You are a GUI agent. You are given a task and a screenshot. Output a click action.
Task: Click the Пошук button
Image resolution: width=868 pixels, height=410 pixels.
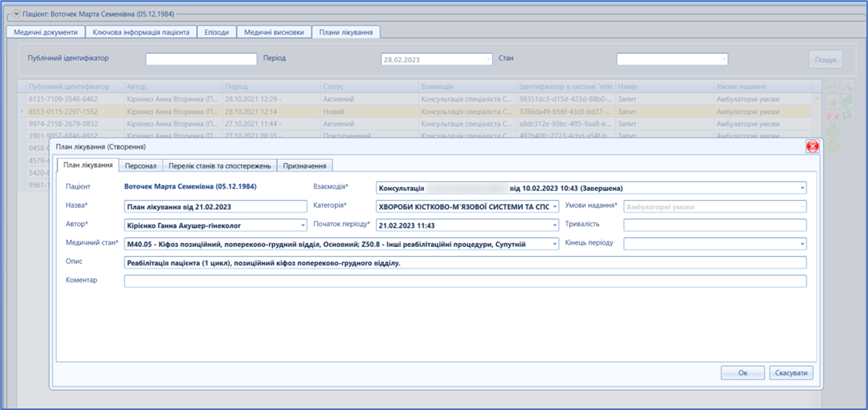826,59
